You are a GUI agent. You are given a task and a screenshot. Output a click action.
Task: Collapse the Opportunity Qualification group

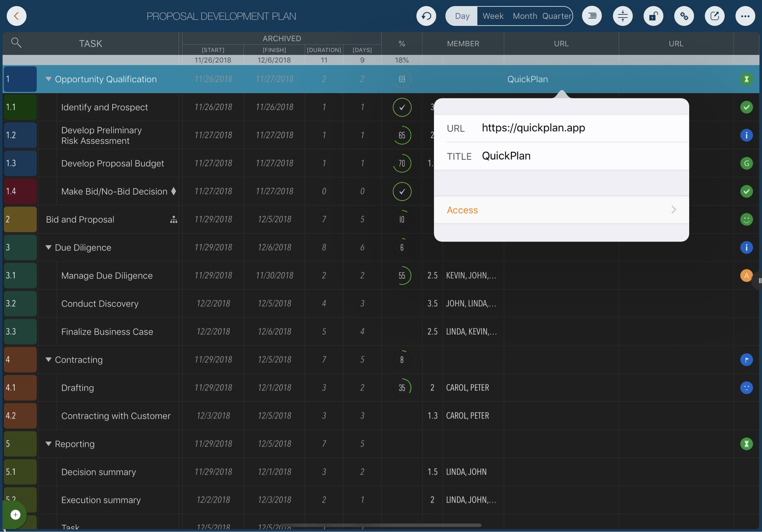48,79
